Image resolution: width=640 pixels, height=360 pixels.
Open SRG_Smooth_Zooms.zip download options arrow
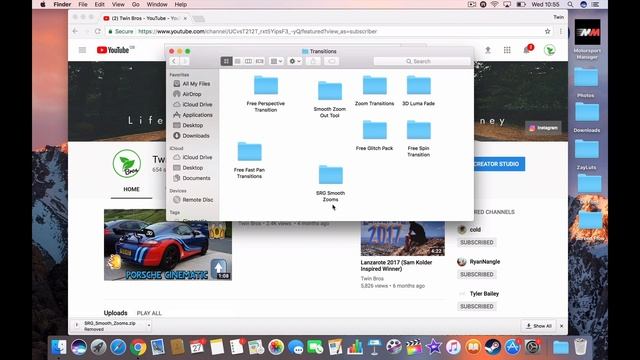[149, 326]
